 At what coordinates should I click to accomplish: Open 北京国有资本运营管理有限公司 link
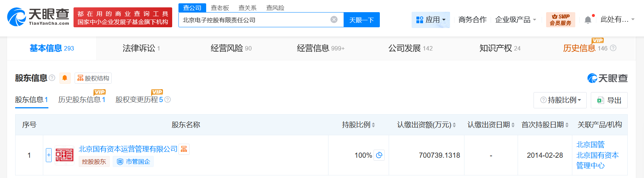pos(128,149)
